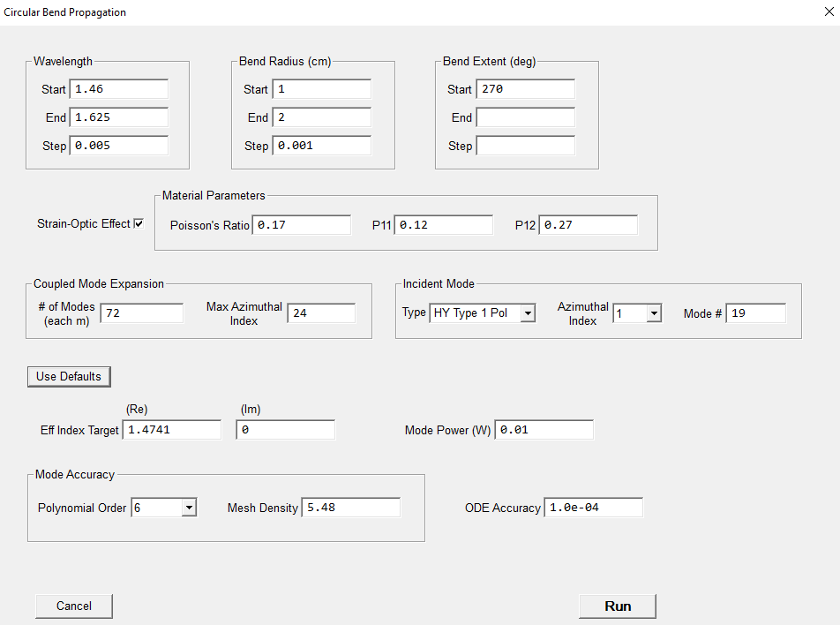Edit the Wavelength Step field

click(x=119, y=146)
